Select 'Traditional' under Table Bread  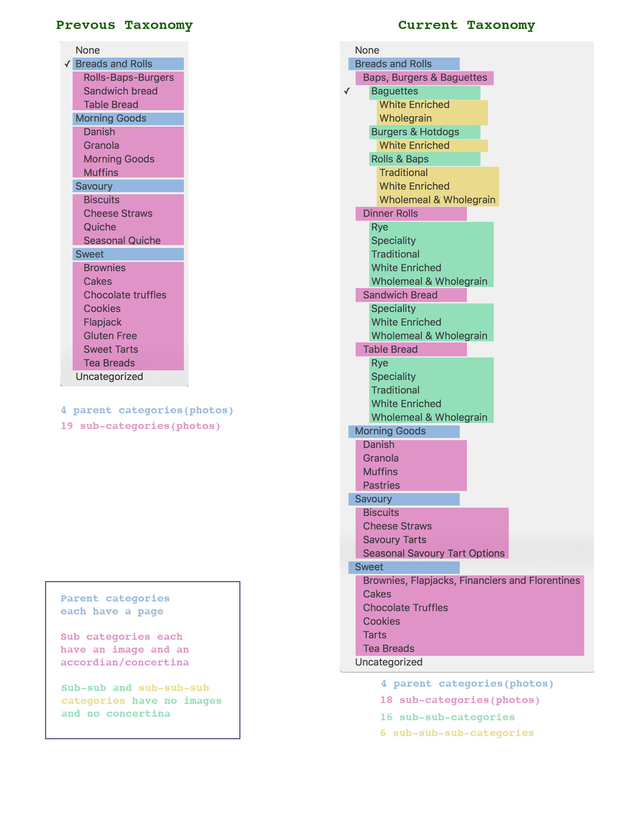click(x=395, y=390)
